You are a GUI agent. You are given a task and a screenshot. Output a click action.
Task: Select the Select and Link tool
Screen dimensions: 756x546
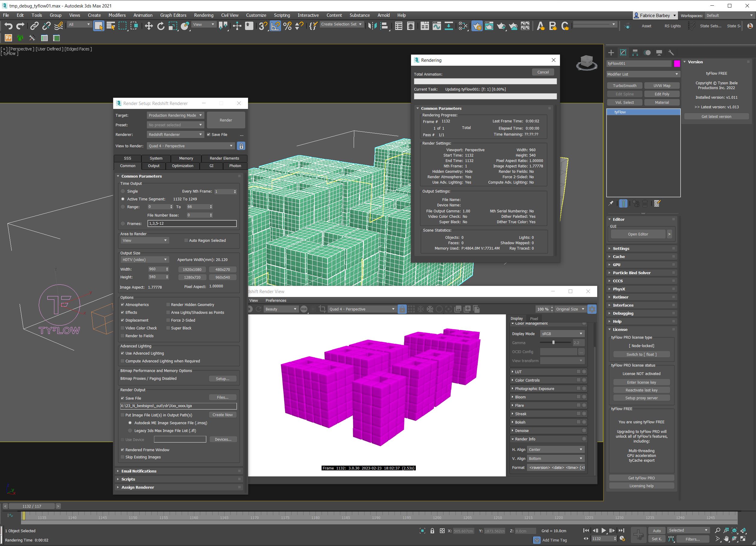coord(34,26)
